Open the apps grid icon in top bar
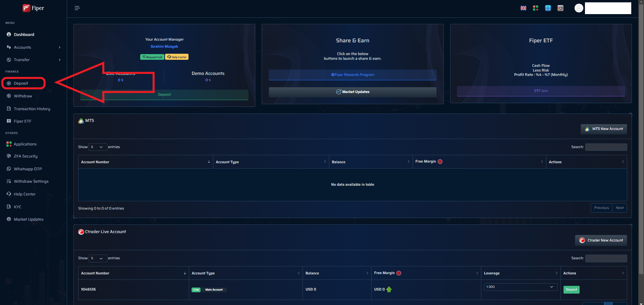The image size is (644, 305). coord(536,8)
